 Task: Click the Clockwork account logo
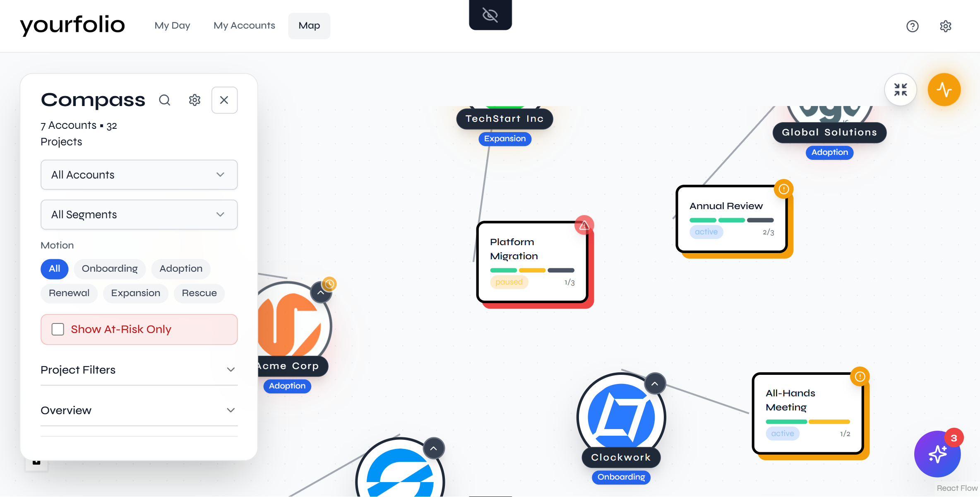pos(621,416)
